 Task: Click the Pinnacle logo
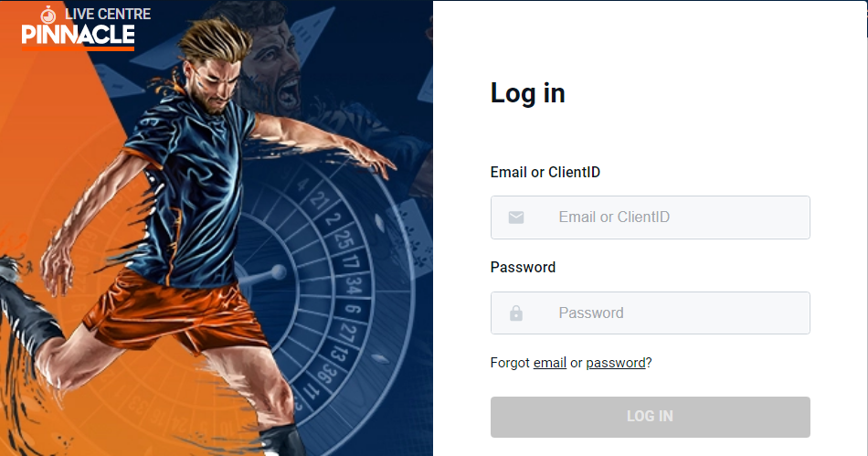[x=78, y=35]
